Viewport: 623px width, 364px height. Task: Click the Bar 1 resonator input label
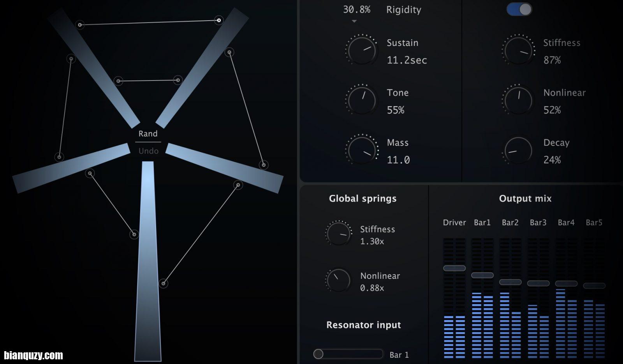tap(399, 355)
